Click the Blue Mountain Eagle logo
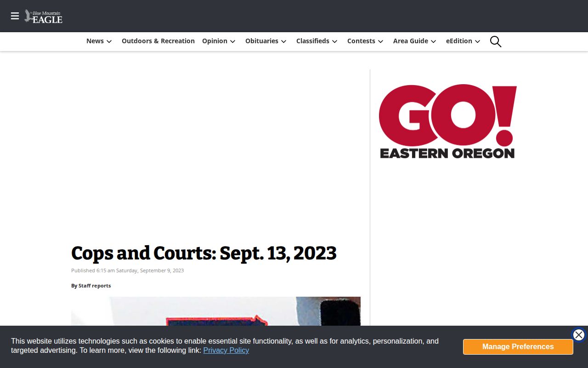This screenshot has width=588, height=368. click(44, 16)
